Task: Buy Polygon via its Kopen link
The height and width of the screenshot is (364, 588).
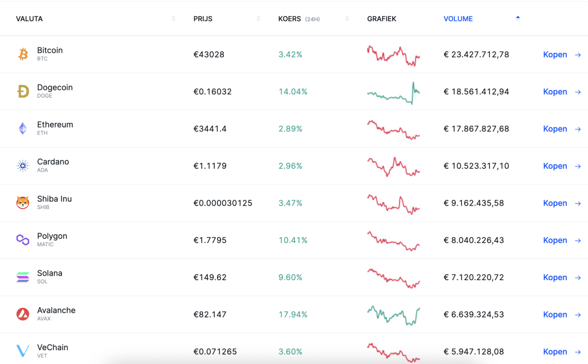Action: tap(555, 240)
